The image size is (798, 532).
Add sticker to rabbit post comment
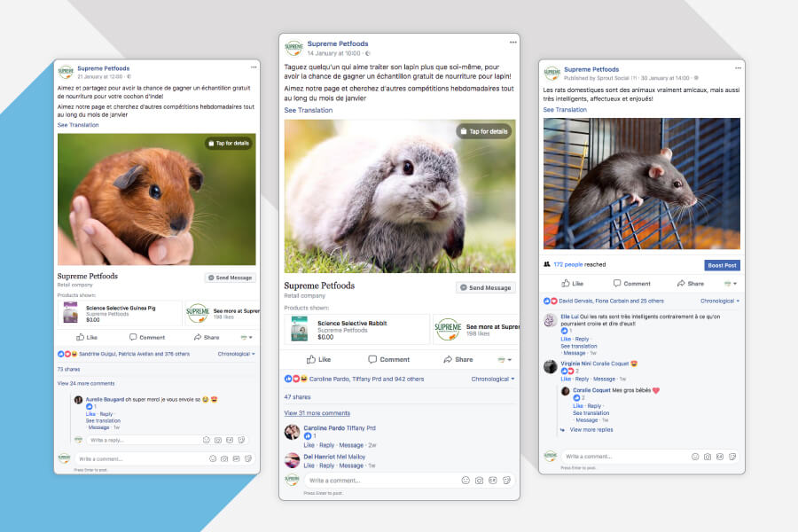[x=506, y=480]
